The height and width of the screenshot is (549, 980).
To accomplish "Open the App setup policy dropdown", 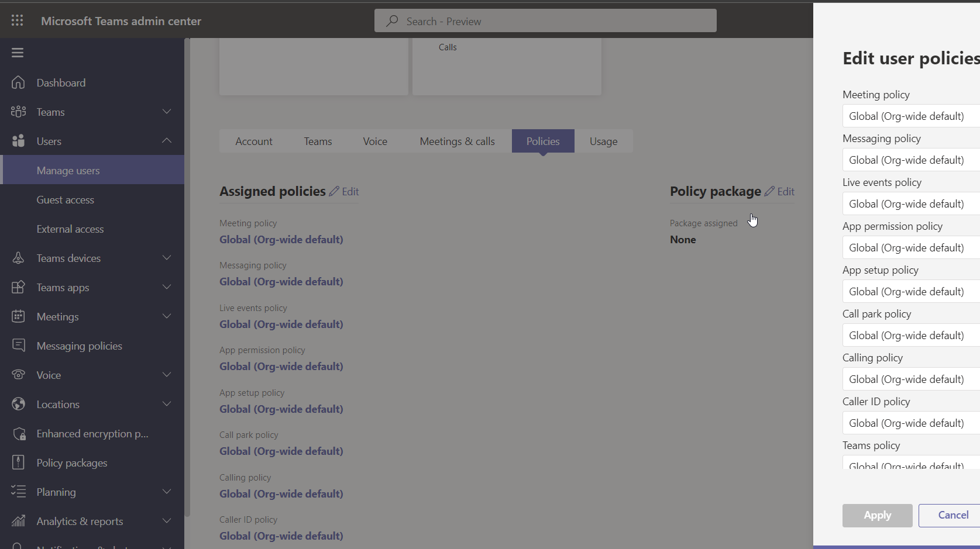I will click(910, 291).
